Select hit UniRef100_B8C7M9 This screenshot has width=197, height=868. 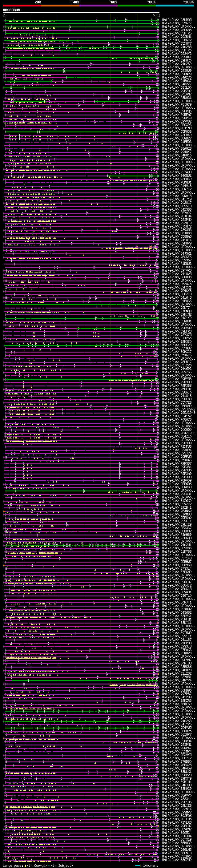pyautogui.click(x=177, y=860)
